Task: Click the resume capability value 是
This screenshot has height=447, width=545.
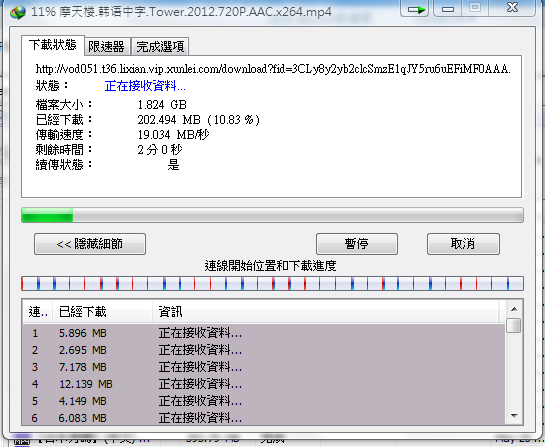Action: click(x=173, y=165)
